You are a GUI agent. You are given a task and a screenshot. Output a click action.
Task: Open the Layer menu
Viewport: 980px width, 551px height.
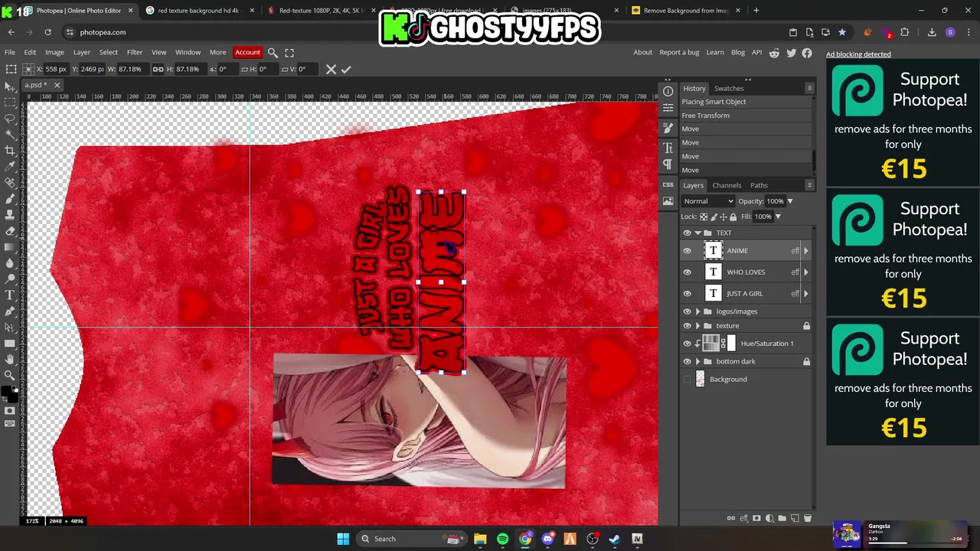[81, 52]
